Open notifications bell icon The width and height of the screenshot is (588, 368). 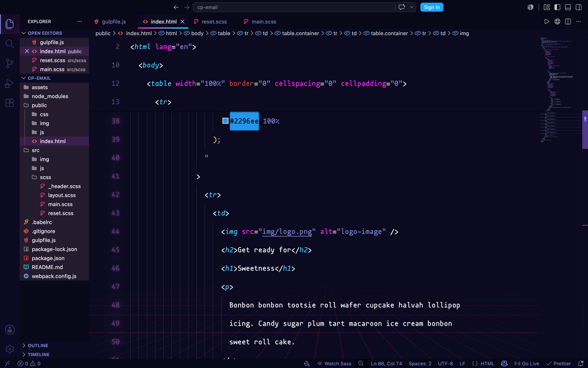(x=581, y=364)
